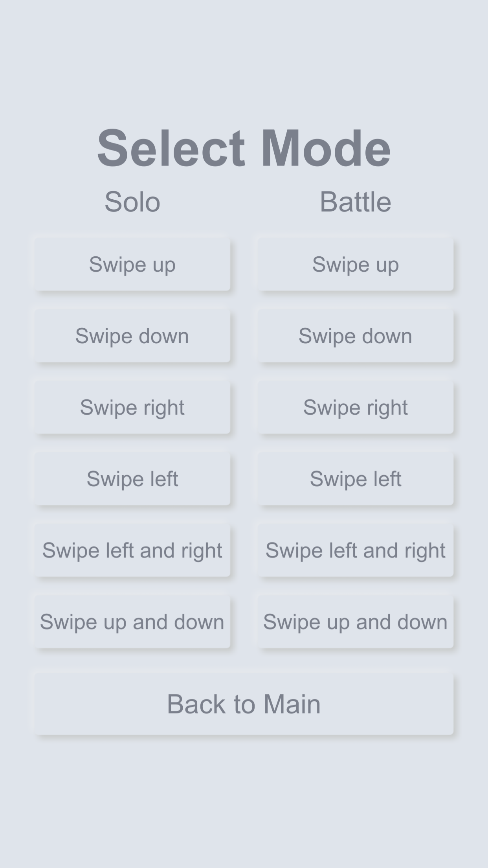This screenshot has width=488, height=868.
Task: Tap the Solo column label
Action: point(132,202)
